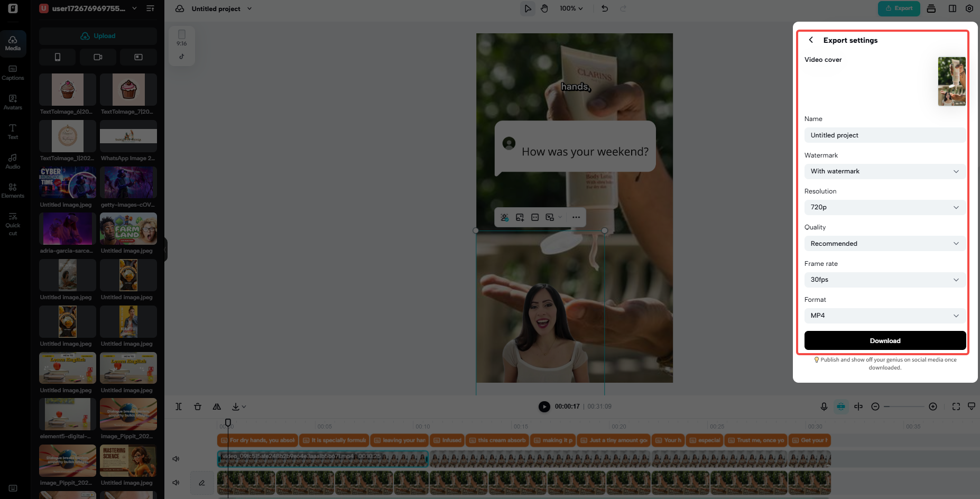Screen dimensions: 980x499
Task: Select the split clip tool above timeline
Action: point(179,406)
